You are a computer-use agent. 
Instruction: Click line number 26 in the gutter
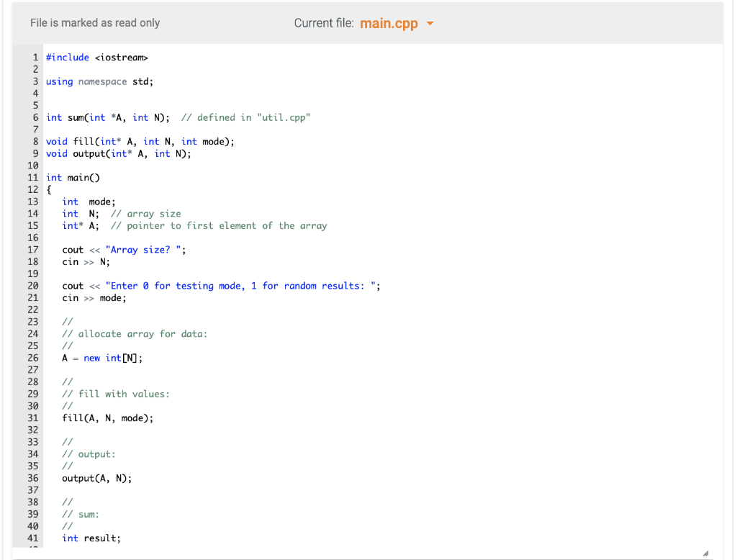33,358
